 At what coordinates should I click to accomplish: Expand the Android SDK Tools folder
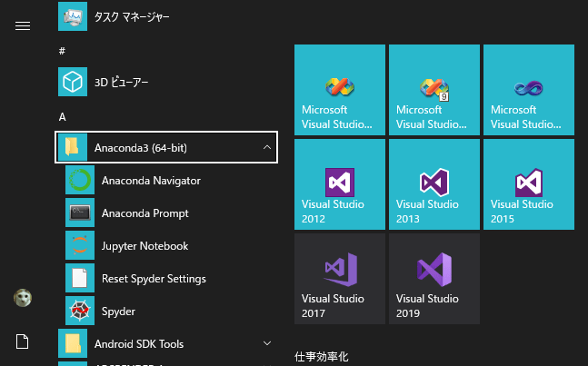(x=267, y=343)
